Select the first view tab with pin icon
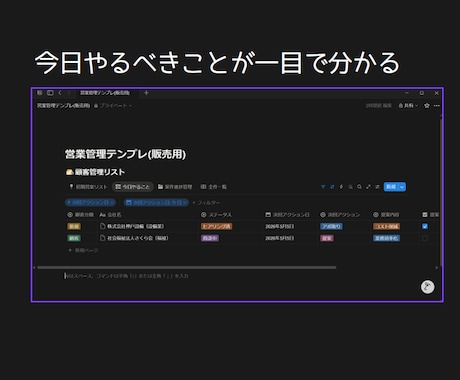Image resolution: width=460 pixels, height=380 pixels. click(x=88, y=187)
